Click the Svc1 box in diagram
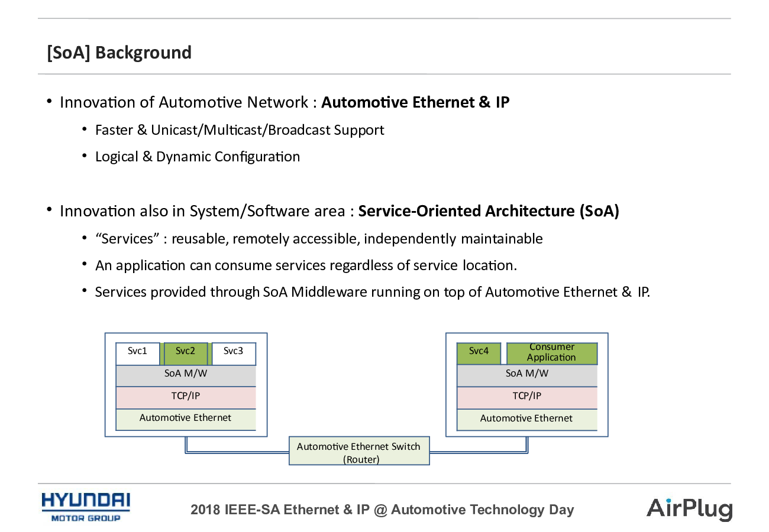Viewport: 769px width, 532px height. coord(138,353)
